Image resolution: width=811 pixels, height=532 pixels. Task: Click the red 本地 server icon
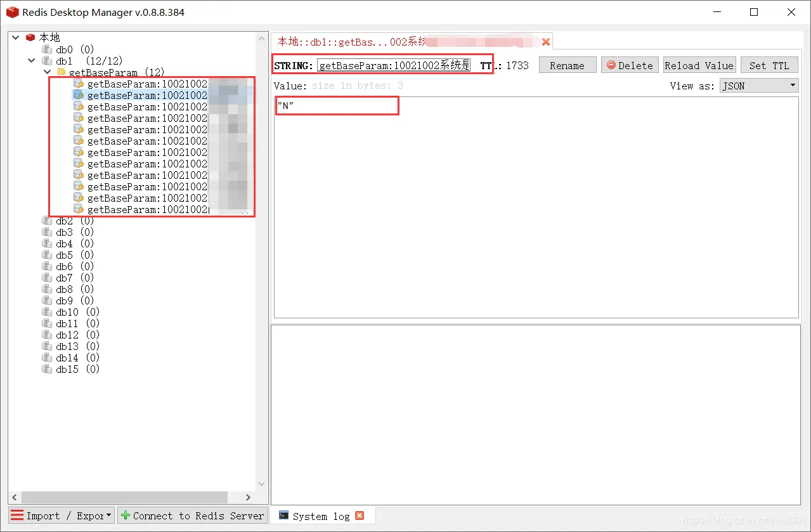pyautogui.click(x=30, y=38)
